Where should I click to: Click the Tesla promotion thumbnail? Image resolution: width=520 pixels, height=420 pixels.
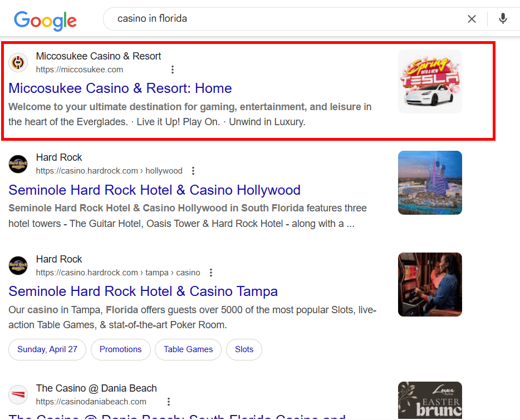click(430, 81)
